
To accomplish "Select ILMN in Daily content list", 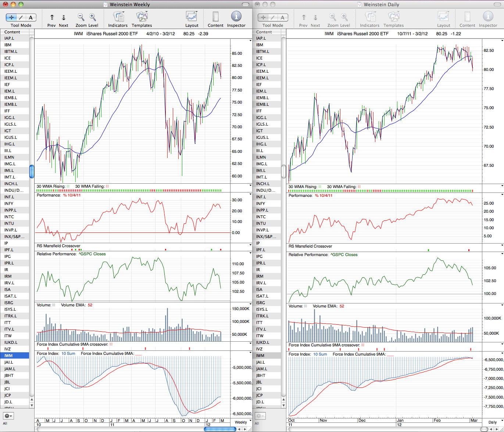I will point(267,157).
